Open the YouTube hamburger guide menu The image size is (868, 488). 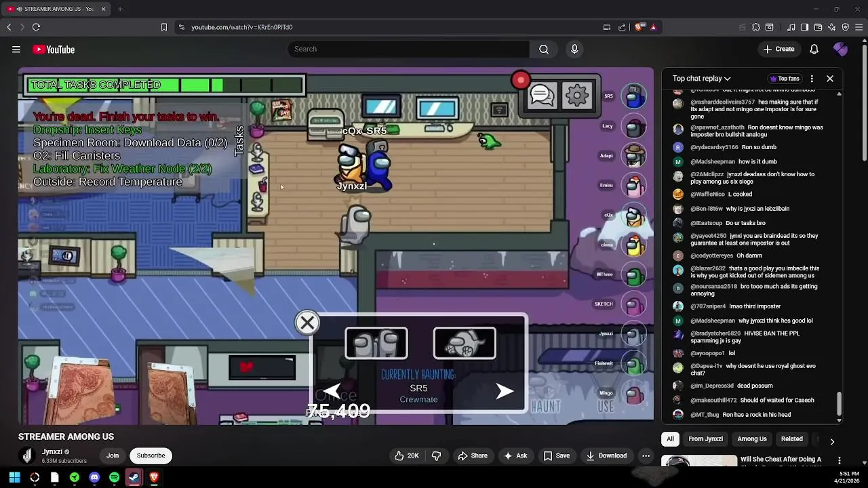16,49
